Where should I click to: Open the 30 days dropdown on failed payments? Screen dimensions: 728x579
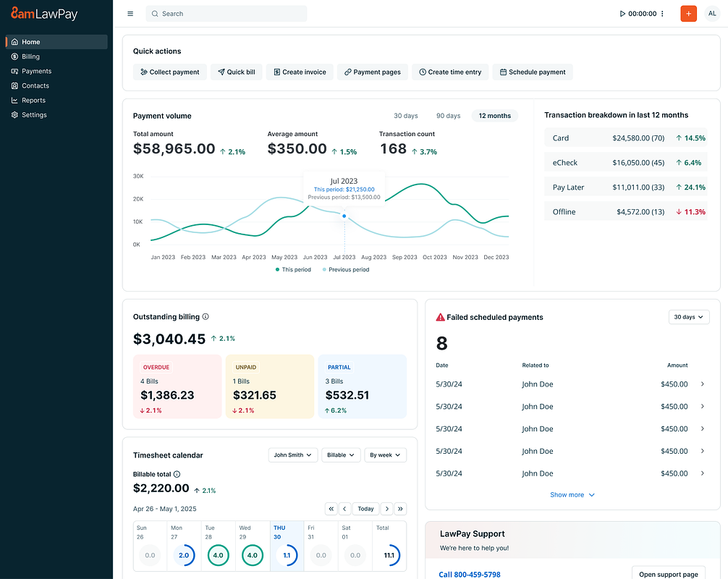(688, 316)
